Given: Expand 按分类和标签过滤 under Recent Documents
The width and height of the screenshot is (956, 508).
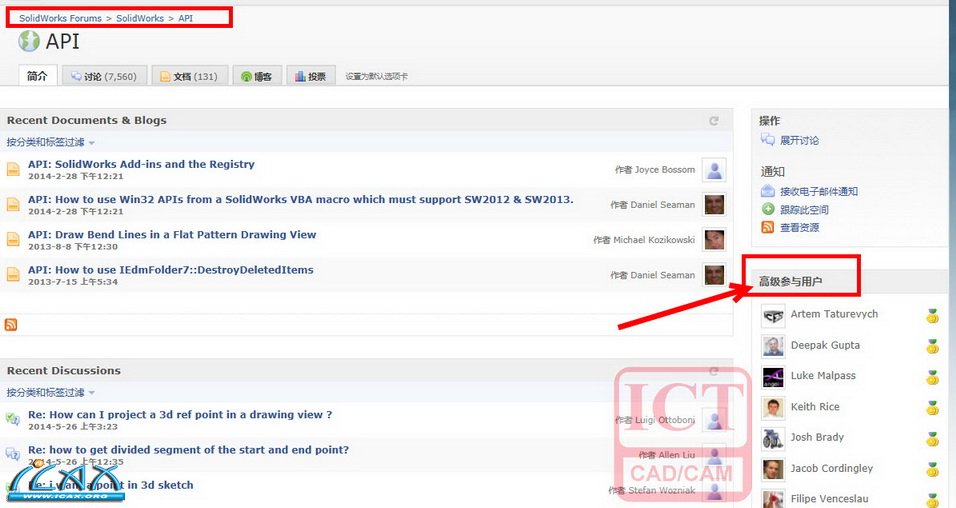Looking at the screenshot, I should pyautogui.click(x=51, y=142).
